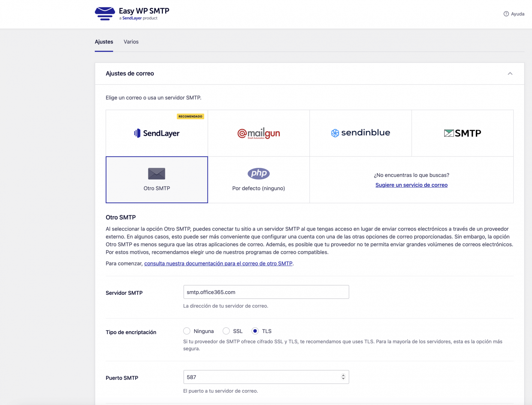Click 'El puerto a tu servidor de correo.' text

[220, 391]
